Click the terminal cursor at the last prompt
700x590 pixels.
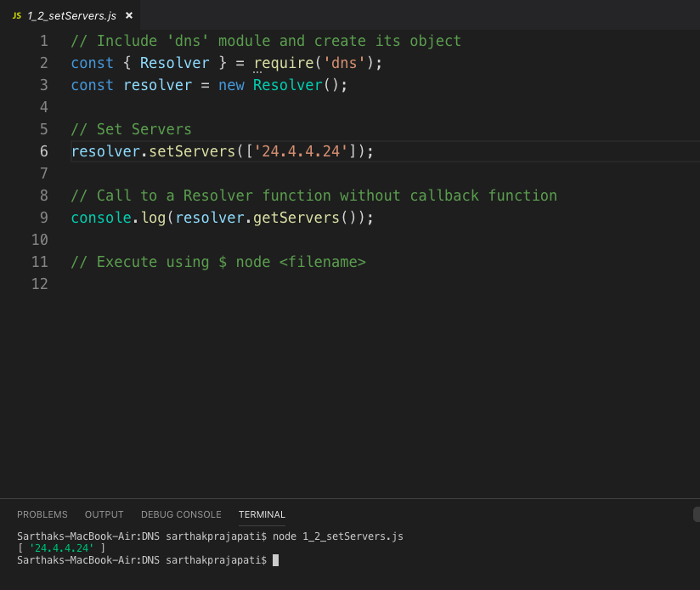point(275,560)
